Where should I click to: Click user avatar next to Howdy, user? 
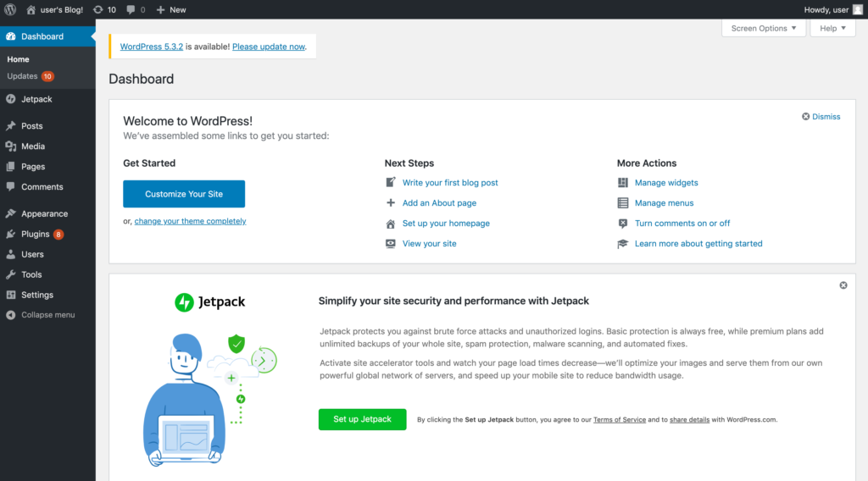[858, 9]
